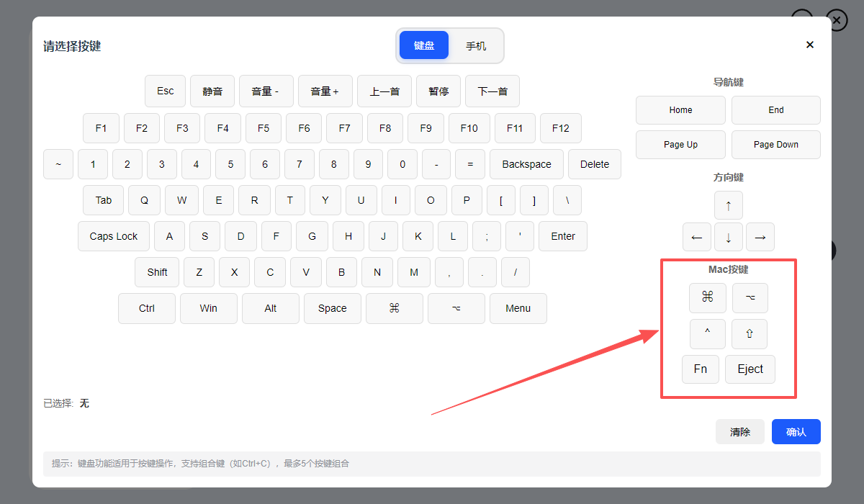Select the ⌘ Command key under Mac按键
Image resolution: width=864 pixels, height=504 pixels.
[707, 297]
